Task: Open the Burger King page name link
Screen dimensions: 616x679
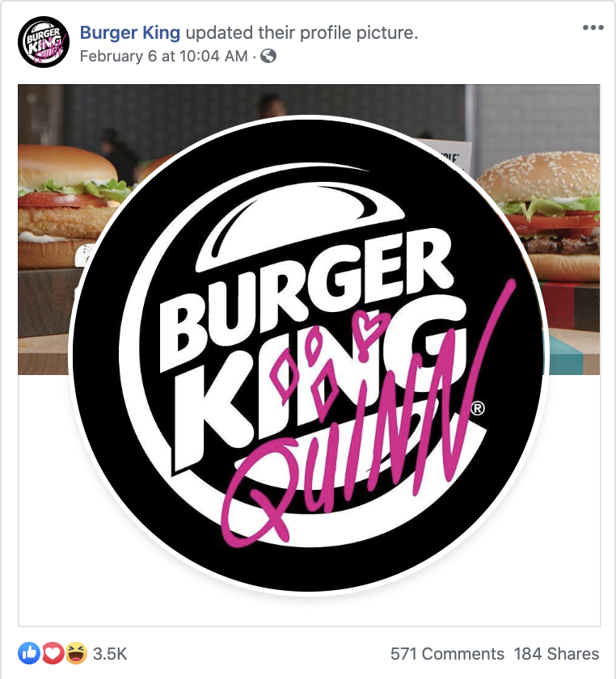Action: coord(130,32)
